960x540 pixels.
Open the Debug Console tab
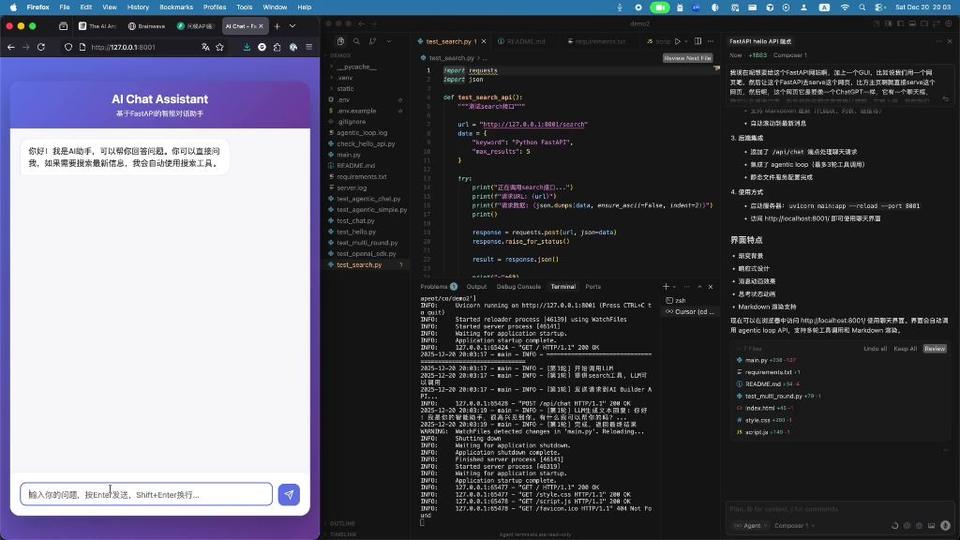click(519, 287)
